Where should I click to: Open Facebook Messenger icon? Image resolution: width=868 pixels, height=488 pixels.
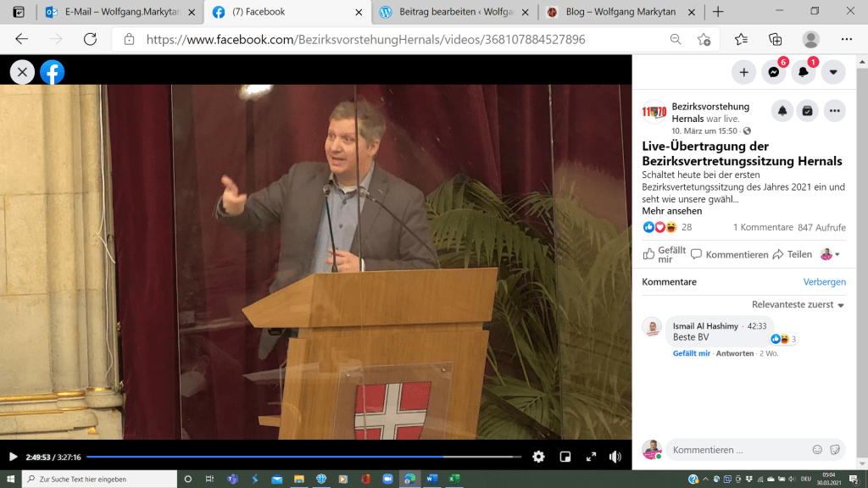773,73
